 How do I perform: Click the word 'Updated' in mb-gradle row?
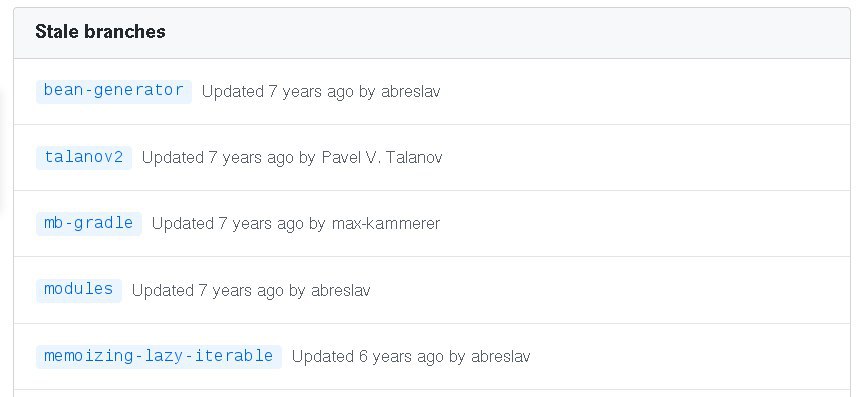click(x=183, y=224)
